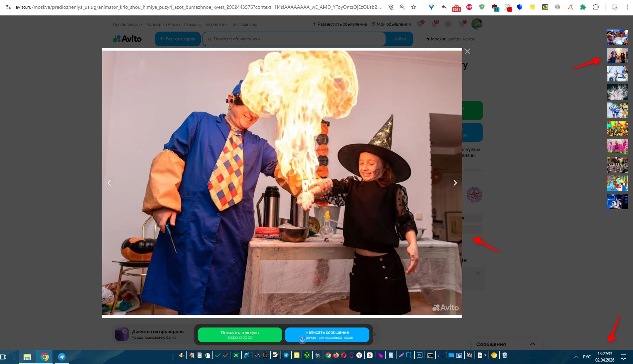
Task: Open the clock and date flyout
Action: coord(605,357)
